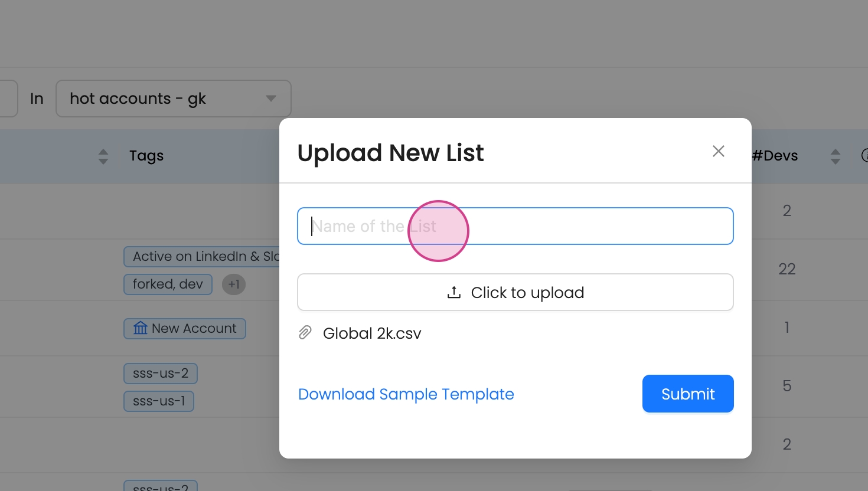The image size is (868, 491).
Task: Click the 22 devs count cell
Action: click(787, 269)
